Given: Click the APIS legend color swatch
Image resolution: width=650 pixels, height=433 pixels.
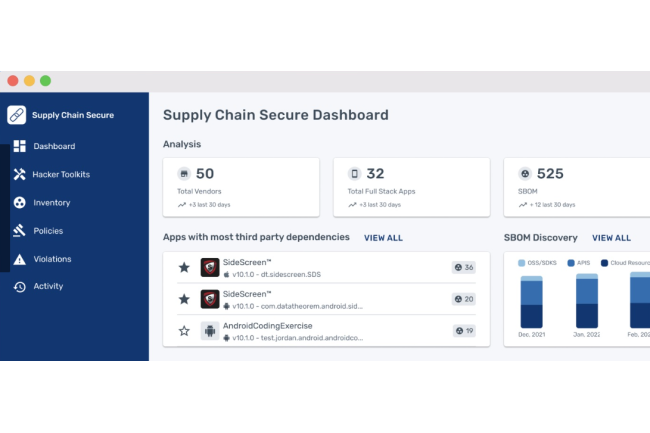Looking at the screenshot, I should point(571,263).
